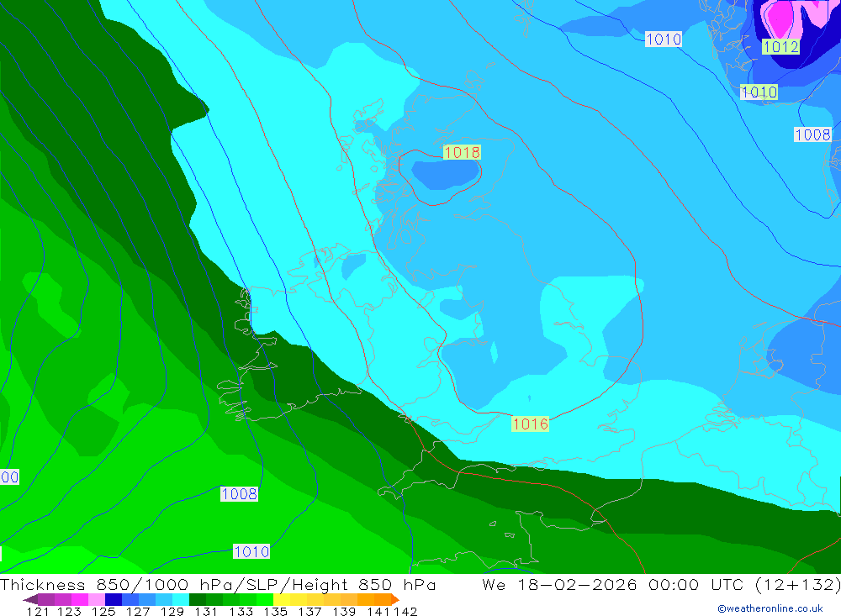
Task: Click the 1010 label near the bottom edge
Action: 251,551
